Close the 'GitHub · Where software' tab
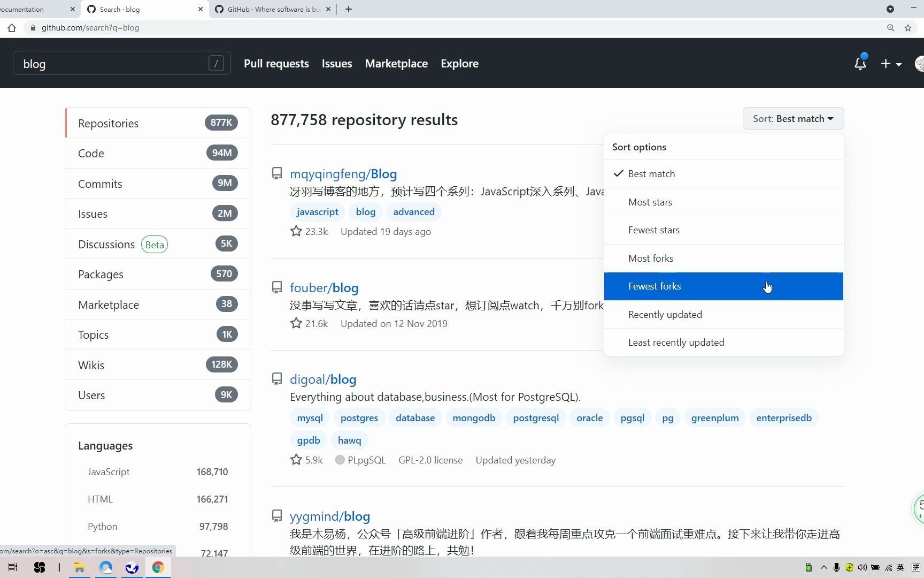This screenshot has height=578, width=924. tap(328, 9)
